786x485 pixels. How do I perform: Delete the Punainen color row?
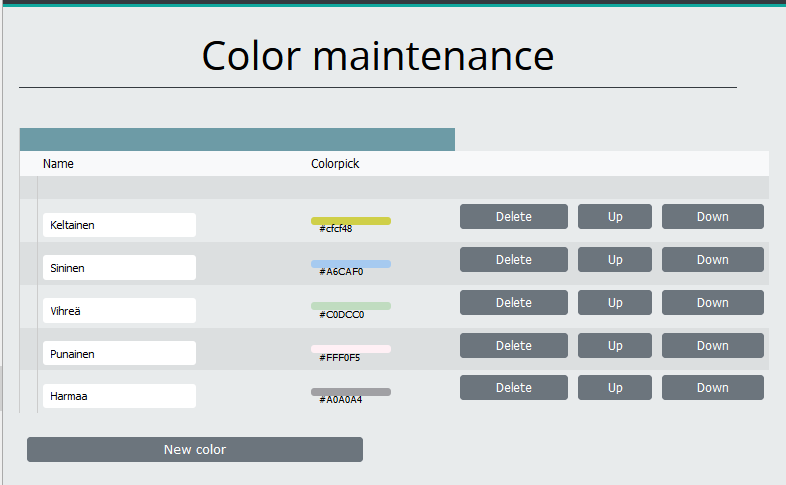pos(513,346)
